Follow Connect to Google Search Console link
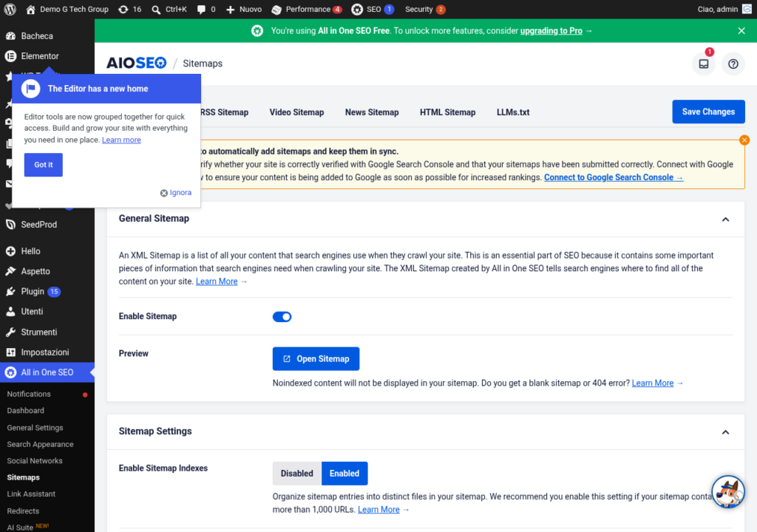757x532 pixels. point(613,177)
